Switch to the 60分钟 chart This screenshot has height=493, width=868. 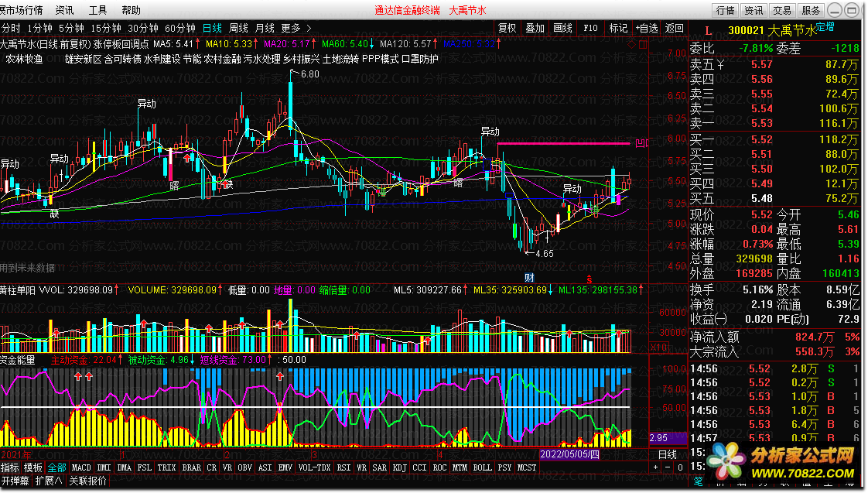click(180, 28)
